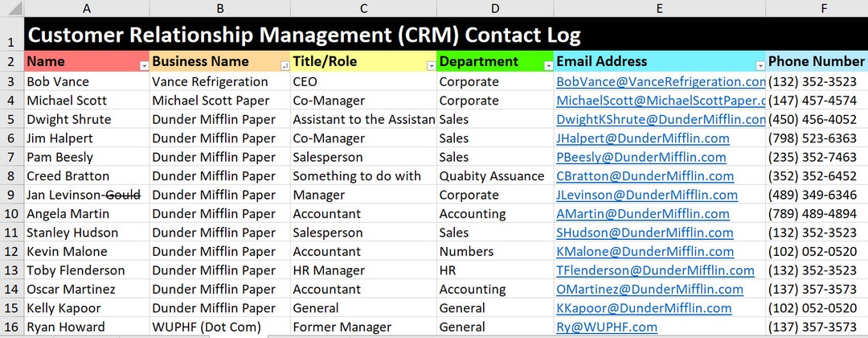The image size is (868, 338).
Task: Select the whole sheet with the corner triangle
Action: [x=11, y=8]
